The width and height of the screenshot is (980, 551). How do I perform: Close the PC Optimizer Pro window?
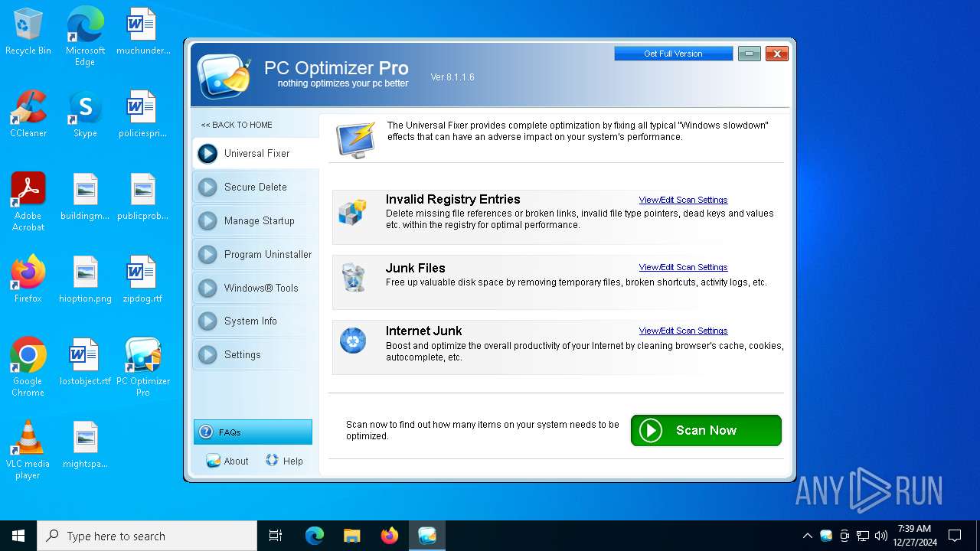(x=776, y=54)
